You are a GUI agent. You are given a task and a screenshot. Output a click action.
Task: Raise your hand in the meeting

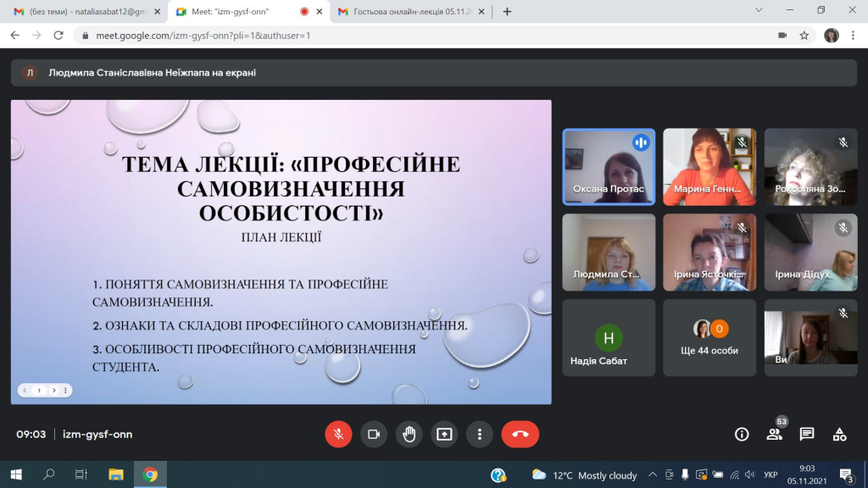click(409, 434)
